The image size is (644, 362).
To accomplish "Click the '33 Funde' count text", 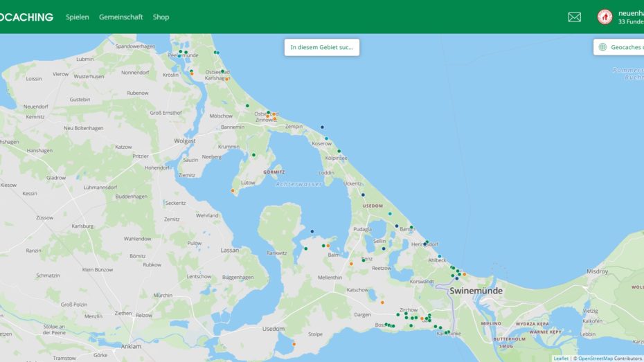I will tap(631, 21).
